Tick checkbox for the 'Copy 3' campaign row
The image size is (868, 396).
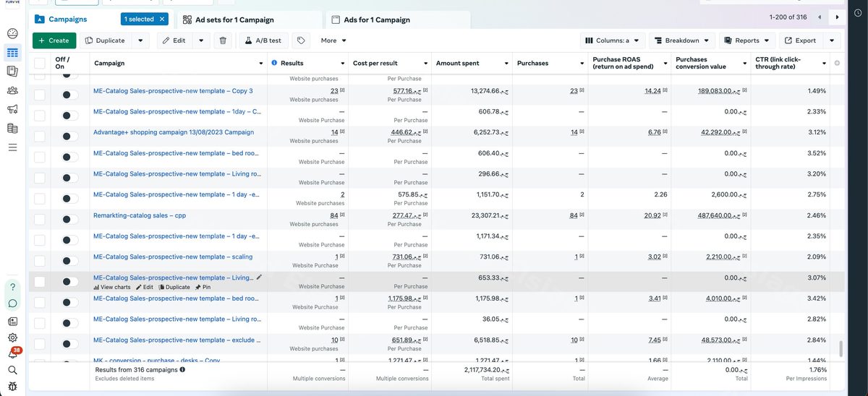[39, 95]
